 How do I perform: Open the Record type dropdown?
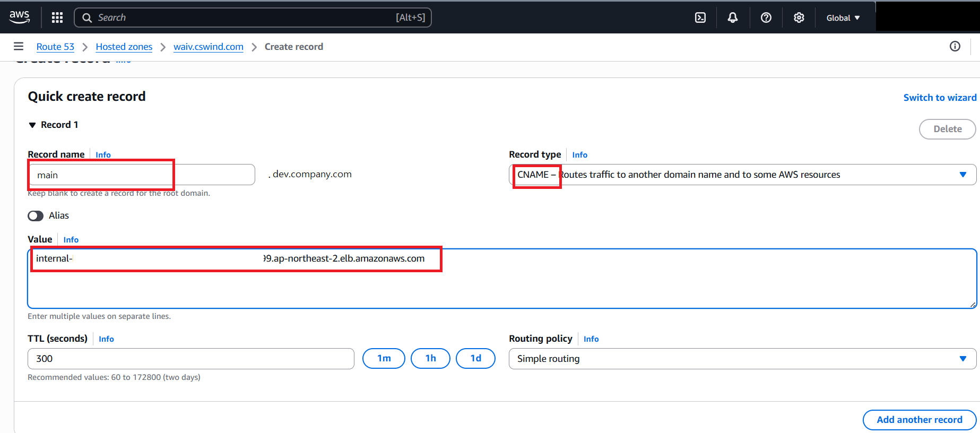pyautogui.click(x=742, y=175)
